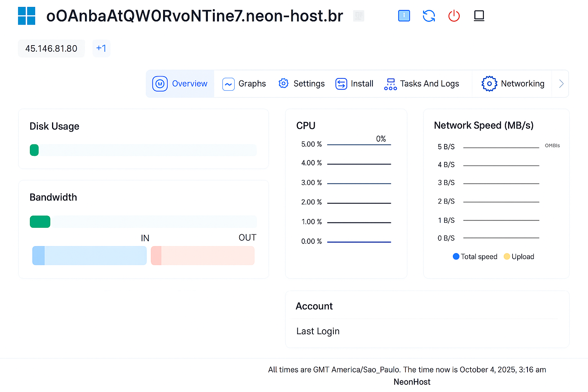Click the Tasks And Logs icon
588x392 pixels.
coord(390,84)
